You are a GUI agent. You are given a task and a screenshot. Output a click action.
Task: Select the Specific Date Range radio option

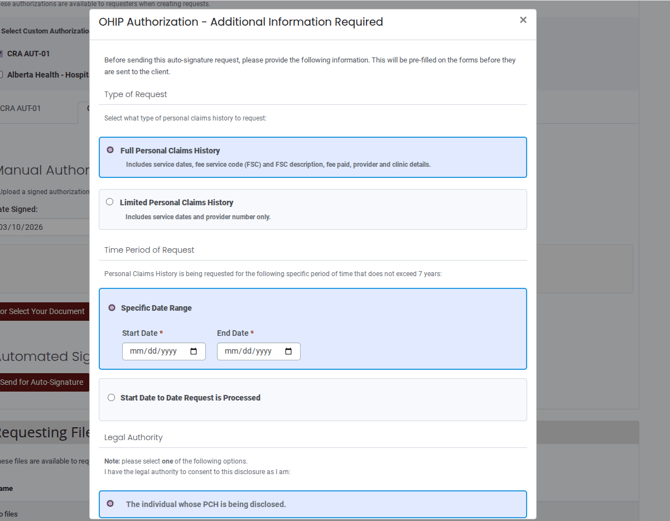click(x=111, y=308)
